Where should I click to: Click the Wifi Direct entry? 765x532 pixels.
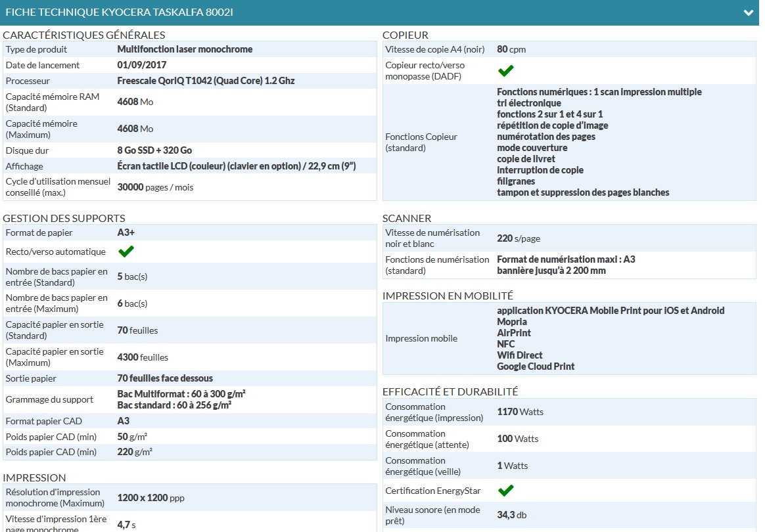pos(520,355)
